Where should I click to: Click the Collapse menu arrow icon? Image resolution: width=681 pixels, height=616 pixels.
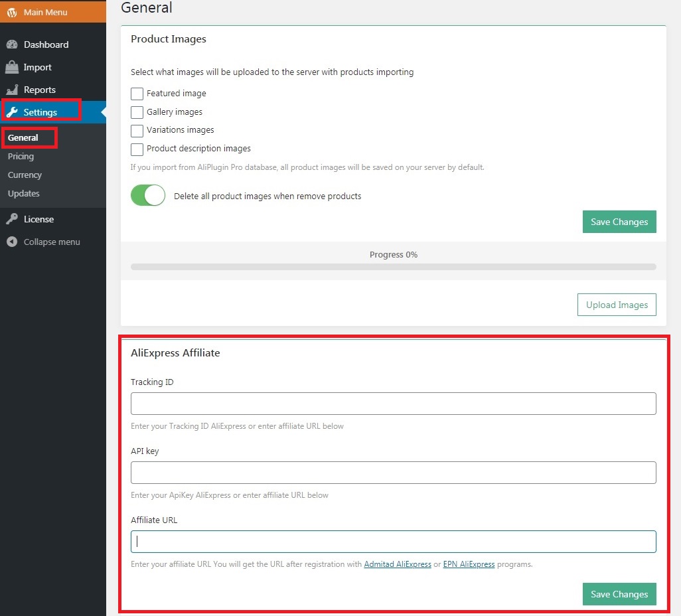(x=12, y=242)
